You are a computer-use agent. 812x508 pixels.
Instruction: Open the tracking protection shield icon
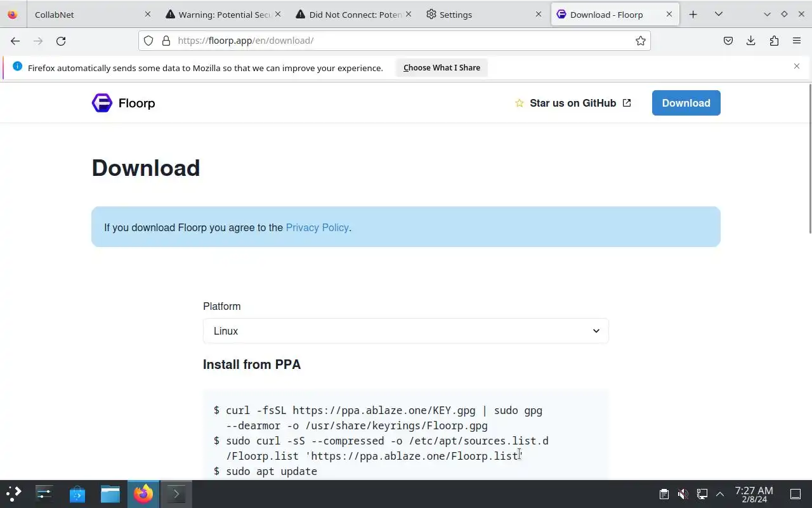pyautogui.click(x=148, y=41)
